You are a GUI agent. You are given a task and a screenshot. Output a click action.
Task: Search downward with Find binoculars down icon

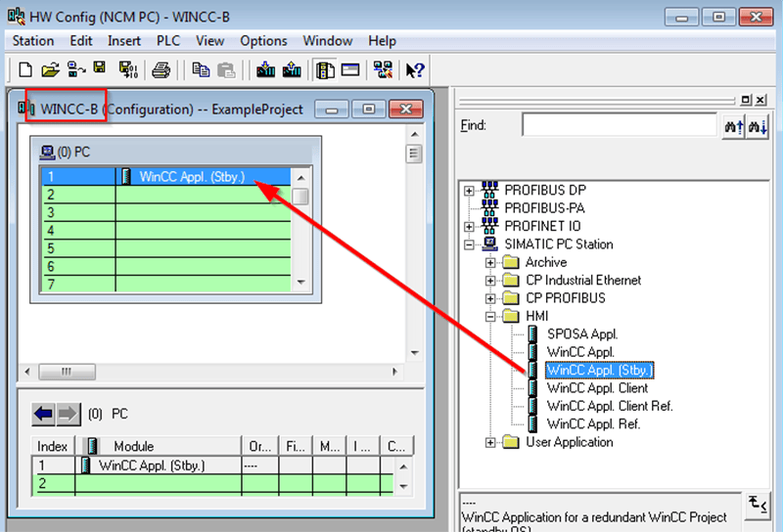[x=757, y=127]
